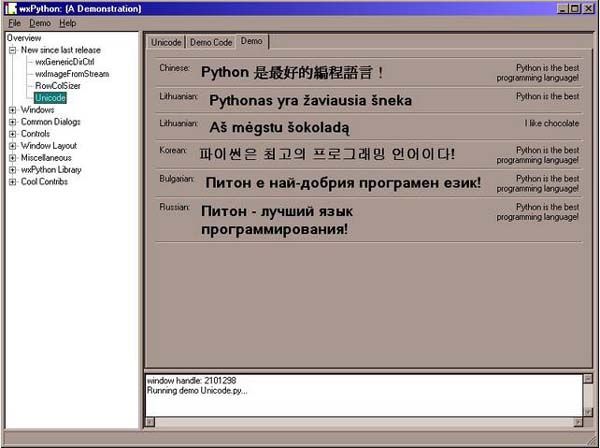600x448 pixels.
Task: Click the Bulgarian sentence text
Action: pyautogui.click(x=343, y=183)
